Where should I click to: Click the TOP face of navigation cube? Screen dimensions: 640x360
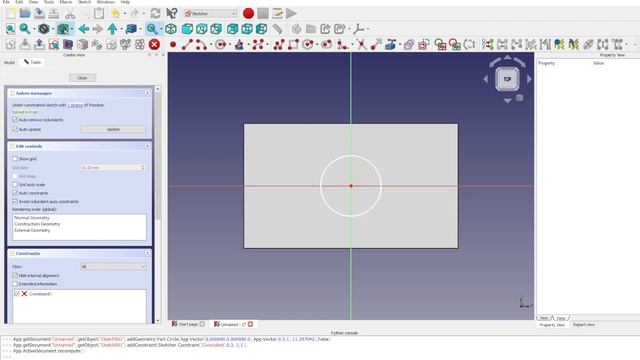click(x=507, y=79)
